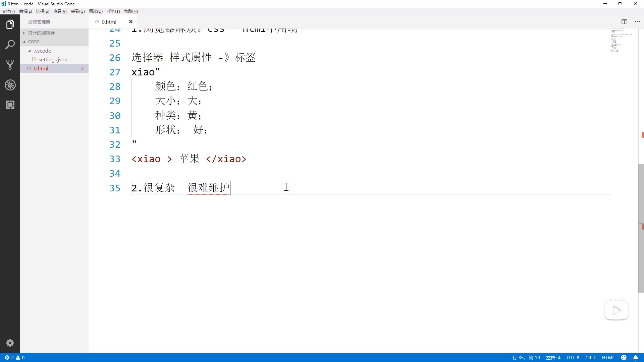Screen dimensions: 644x362
Task: Open the editor's more actions menu
Action: [x=637, y=22]
